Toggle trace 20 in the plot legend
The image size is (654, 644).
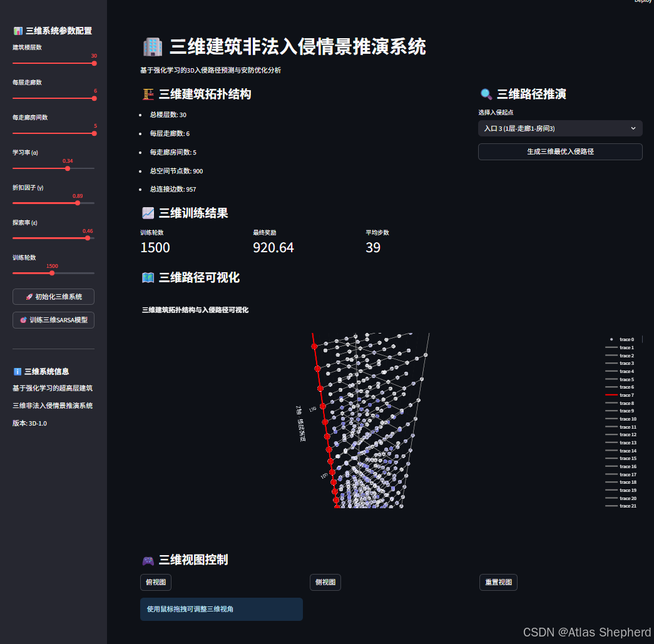[621, 498]
